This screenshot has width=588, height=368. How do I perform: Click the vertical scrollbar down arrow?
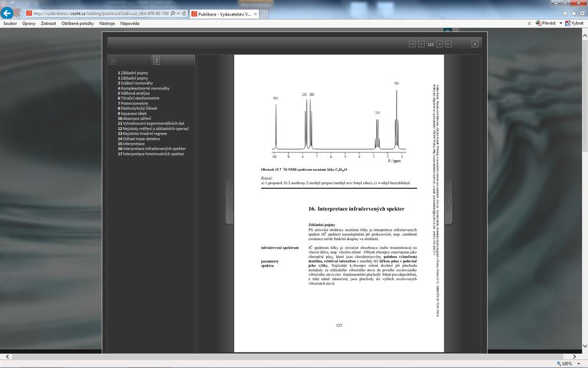585,346
